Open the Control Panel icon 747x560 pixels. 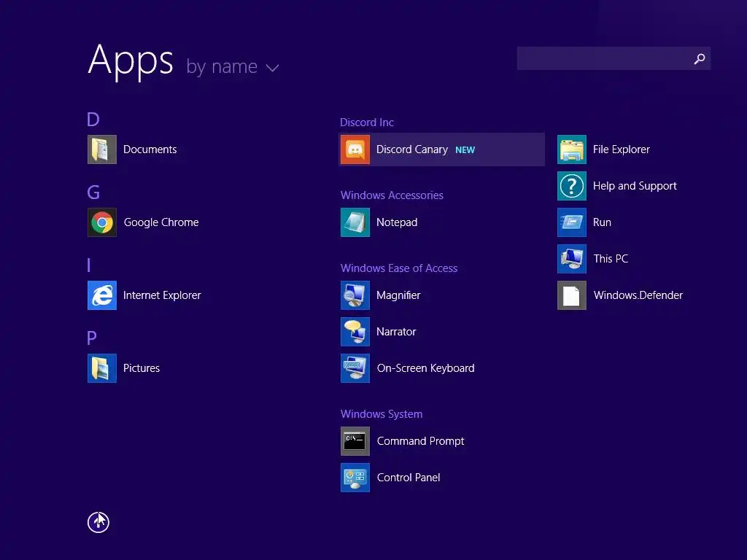355,478
